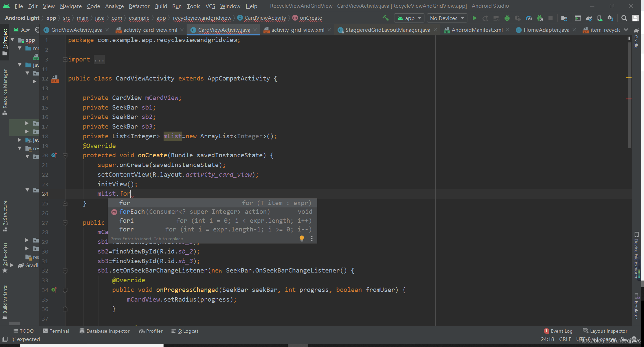Fold the import block on line 3

[65, 59]
